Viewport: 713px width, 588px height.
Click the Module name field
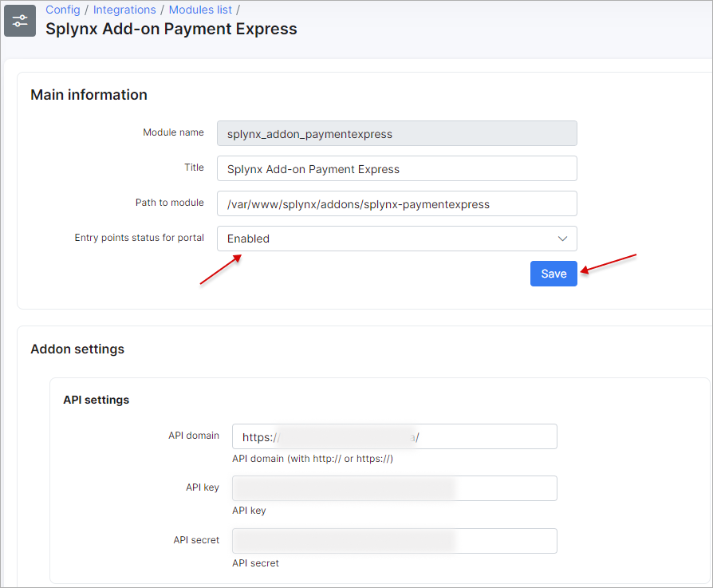click(397, 134)
